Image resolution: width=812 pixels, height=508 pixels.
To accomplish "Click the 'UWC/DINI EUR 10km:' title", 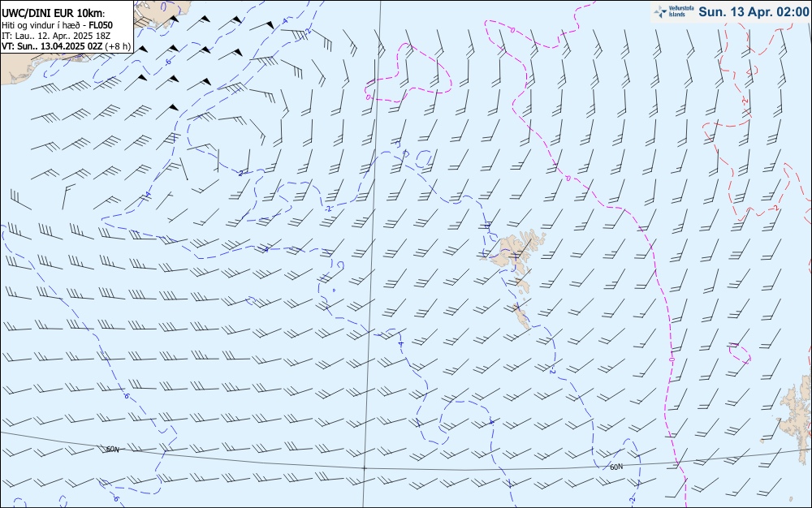I will [54, 14].
